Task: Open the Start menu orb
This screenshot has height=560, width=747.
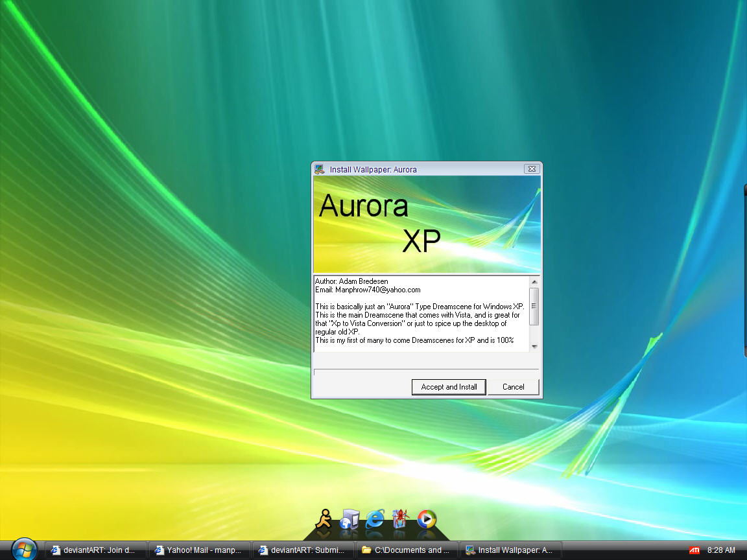Action: (25, 549)
